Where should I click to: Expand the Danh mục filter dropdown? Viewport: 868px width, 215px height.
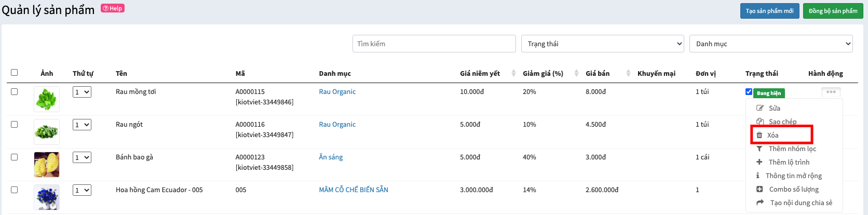771,44
